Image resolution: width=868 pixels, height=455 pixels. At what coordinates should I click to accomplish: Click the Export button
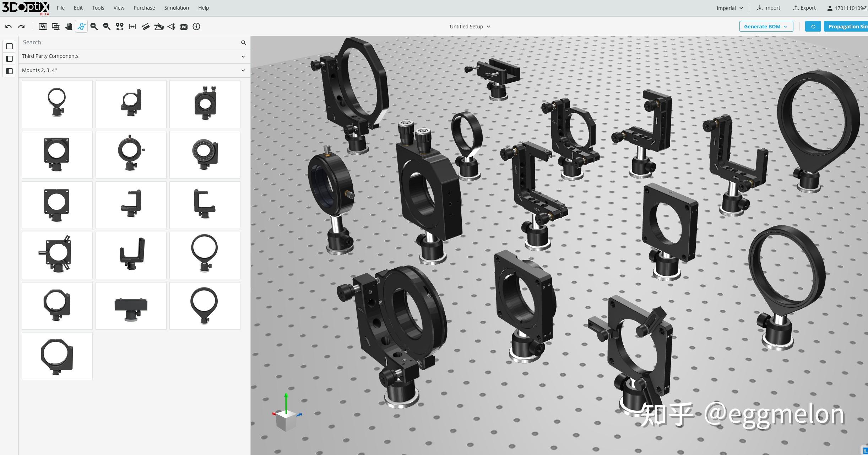(804, 8)
